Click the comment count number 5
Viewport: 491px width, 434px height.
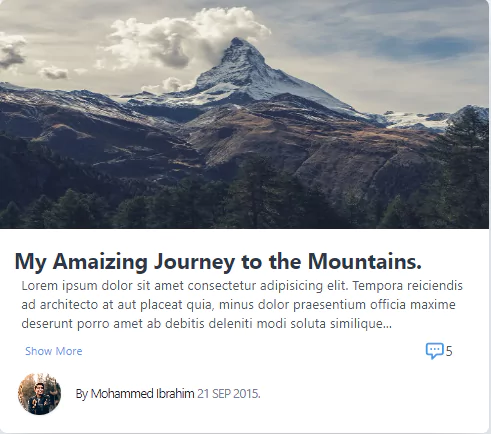pos(449,351)
